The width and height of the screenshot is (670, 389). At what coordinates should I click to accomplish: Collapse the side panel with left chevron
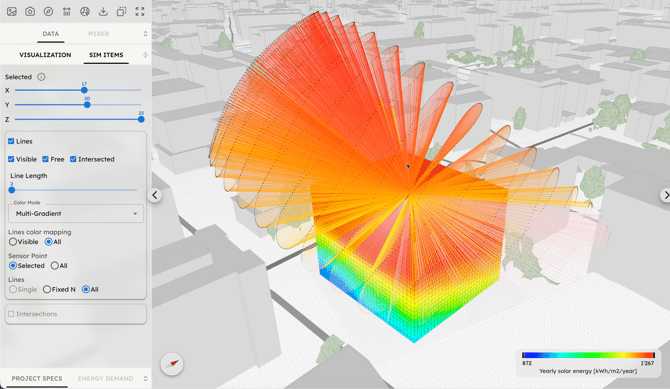coord(155,195)
